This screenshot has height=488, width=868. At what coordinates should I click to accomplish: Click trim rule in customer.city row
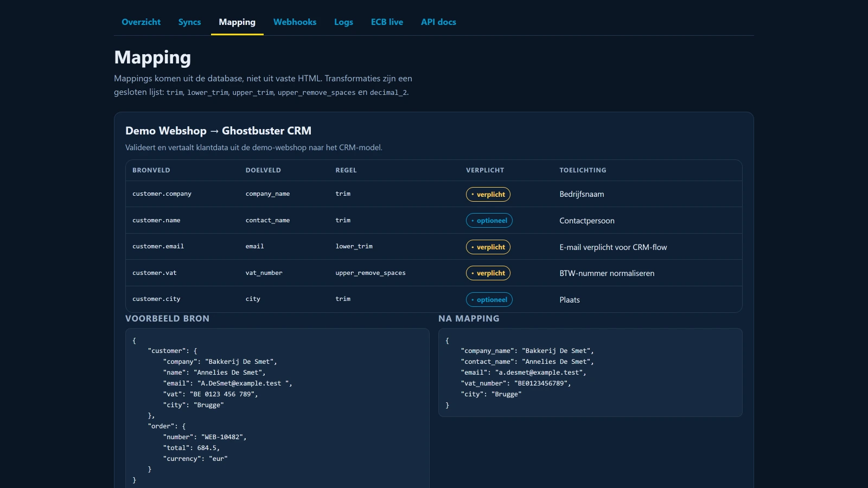(x=343, y=299)
